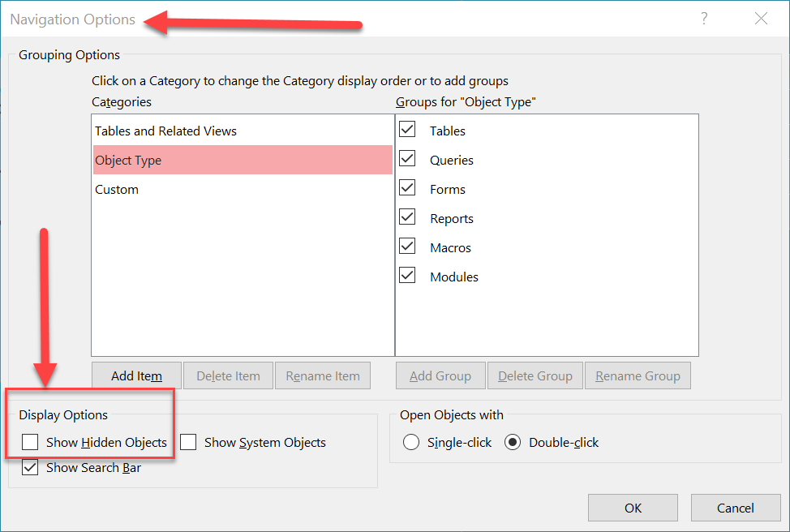Click the Add Item button

pos(136,376)
